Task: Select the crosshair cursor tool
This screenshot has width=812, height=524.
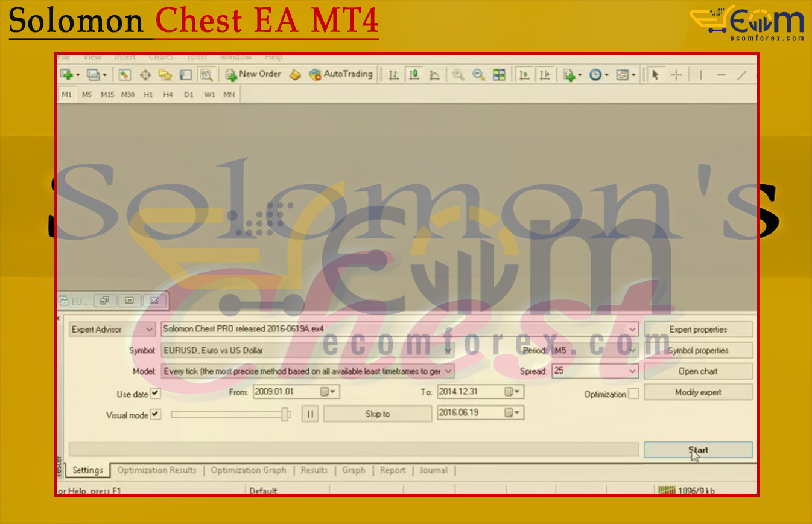Action: (676, 75)
